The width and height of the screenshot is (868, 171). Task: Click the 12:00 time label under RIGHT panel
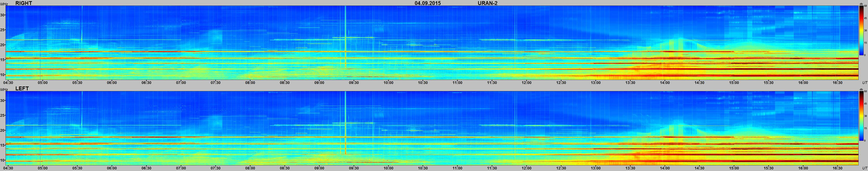[x=527, y=83]
